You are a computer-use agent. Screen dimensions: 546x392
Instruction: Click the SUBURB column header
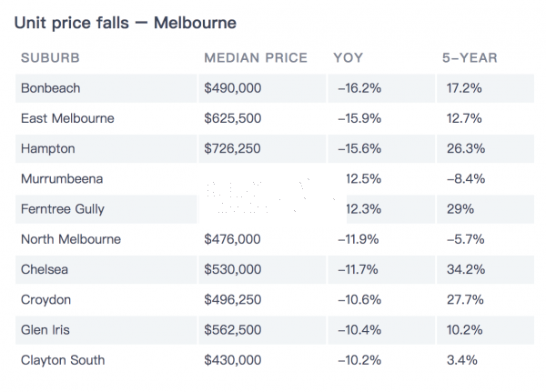[50, 58]
